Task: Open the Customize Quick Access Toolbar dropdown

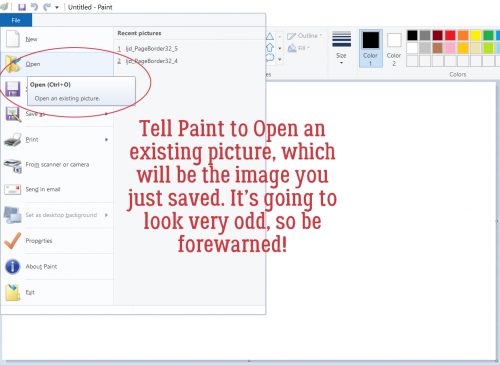Action: pyautogui.click(x=57, y=7)
